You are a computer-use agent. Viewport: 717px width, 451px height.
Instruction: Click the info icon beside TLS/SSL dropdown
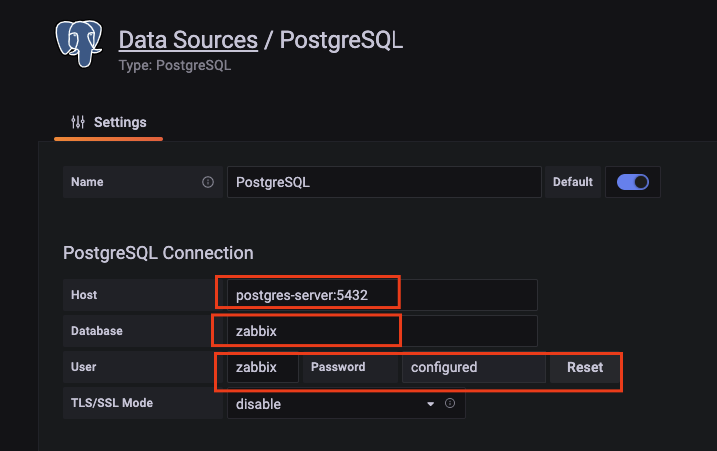click(450, 404)
